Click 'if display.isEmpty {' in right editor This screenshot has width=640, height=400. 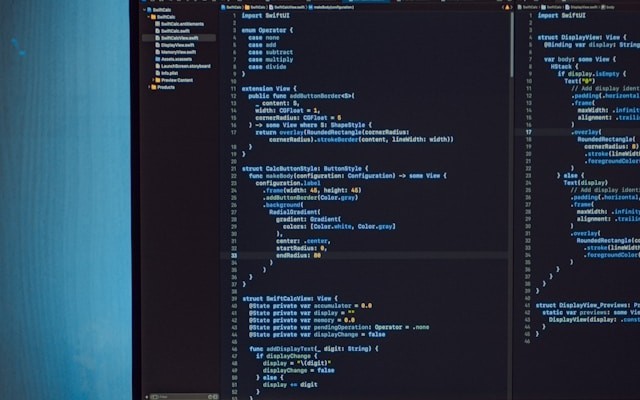click(x=591, y=73)
